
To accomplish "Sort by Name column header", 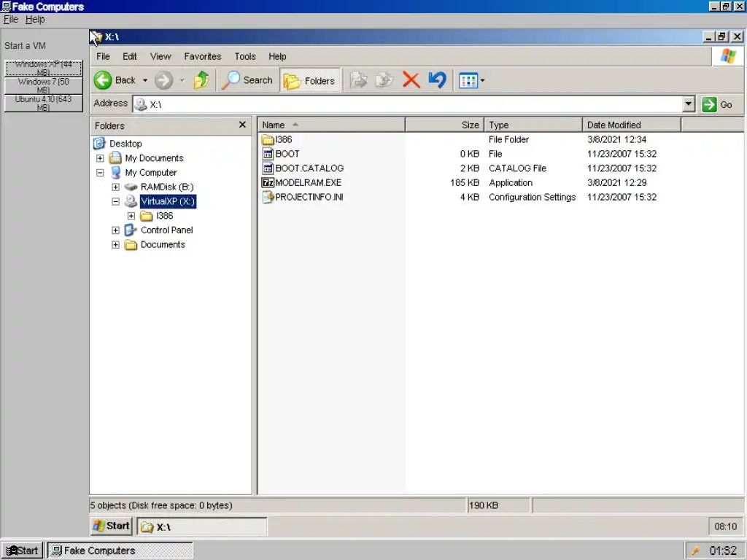I will coord(332,125).
